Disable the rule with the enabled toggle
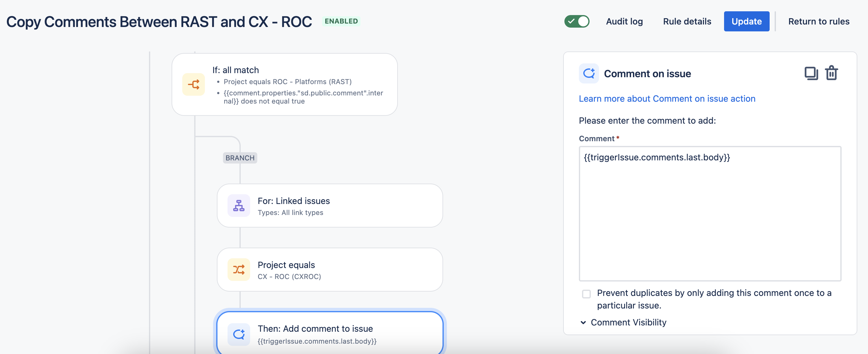 [577, 21]
